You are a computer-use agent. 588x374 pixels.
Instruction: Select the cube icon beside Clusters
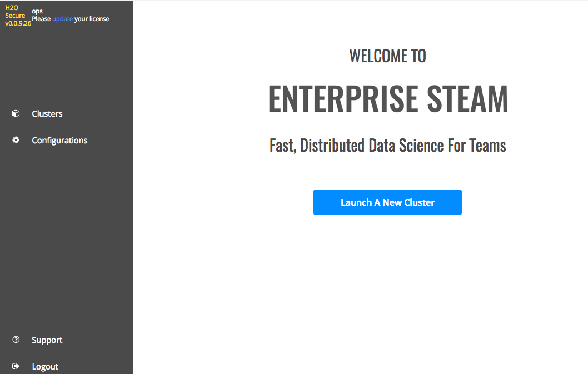pos(16,113)
